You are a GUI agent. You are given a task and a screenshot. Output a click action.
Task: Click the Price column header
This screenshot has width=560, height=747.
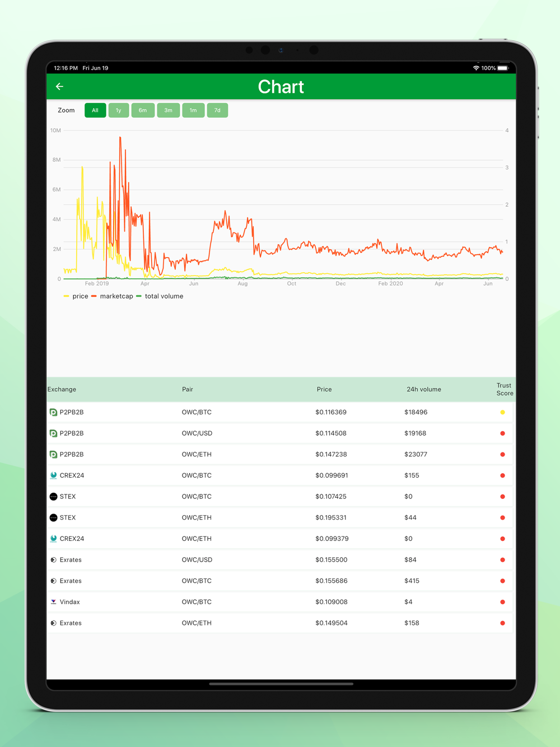pos(324,389)
